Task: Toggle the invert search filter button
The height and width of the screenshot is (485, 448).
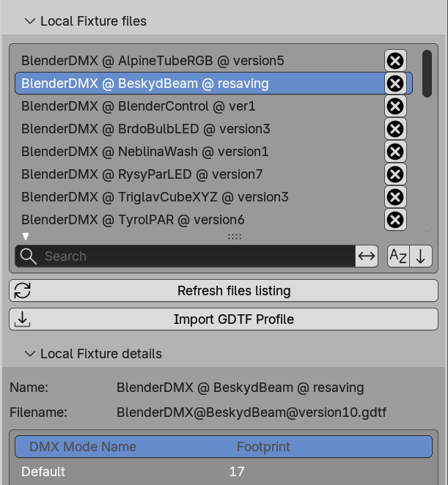Action: tap(367, 256)
